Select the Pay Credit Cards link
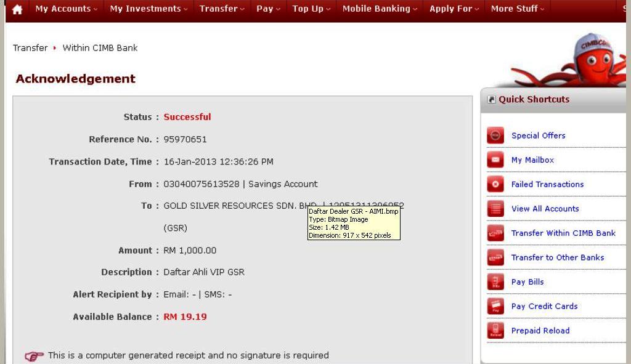Viewport: 631px width, 364px height. coord(544,307)
